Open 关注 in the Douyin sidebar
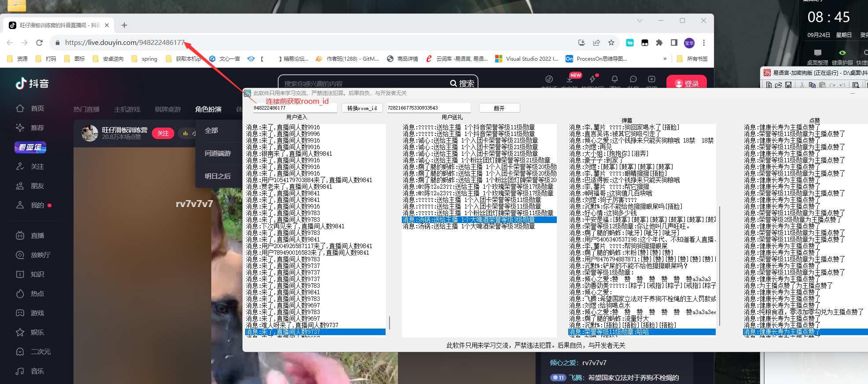This screenshot has height=384, width=868. coord(30,166)
